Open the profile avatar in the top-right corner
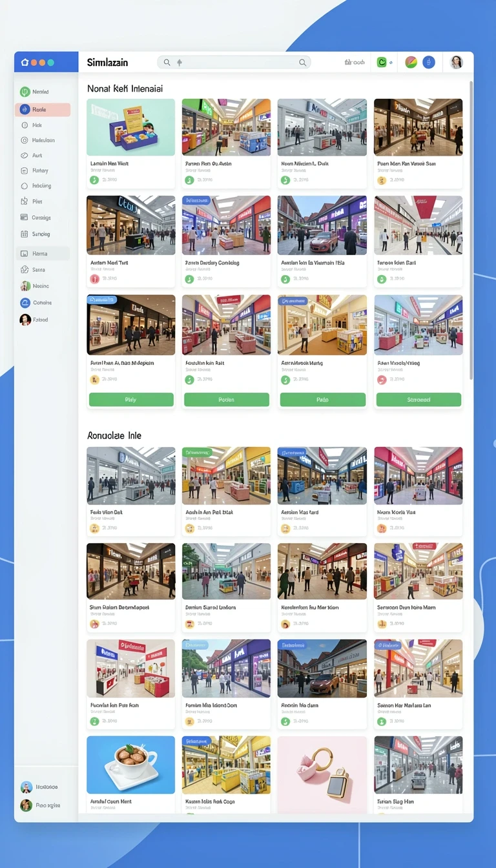 tap(457, 63)
